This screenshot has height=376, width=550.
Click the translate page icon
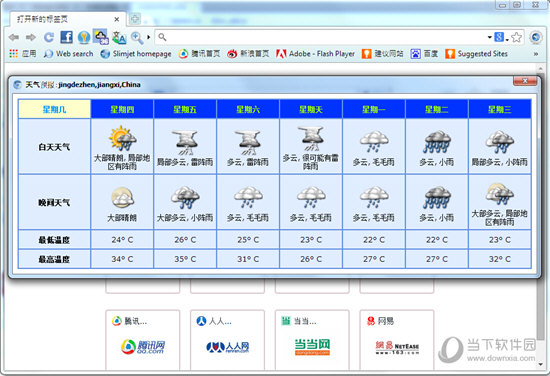tap(119, 37)
